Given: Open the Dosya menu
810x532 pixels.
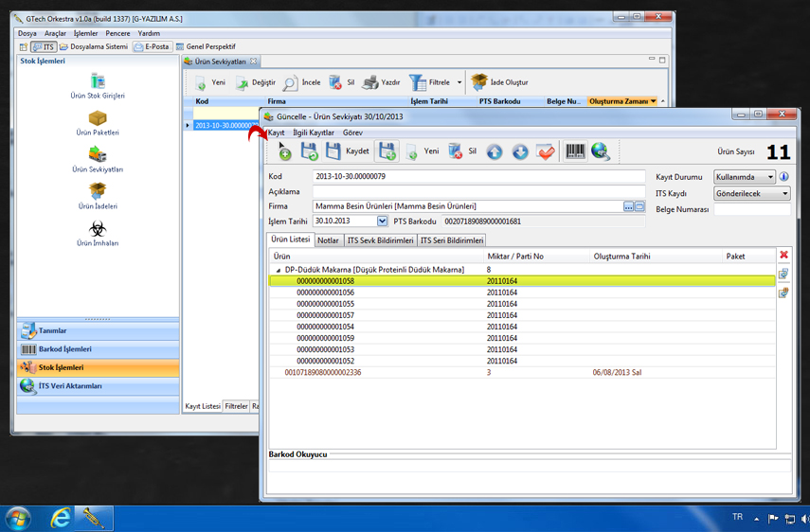Looking at the screenshot, I should 27,33.
